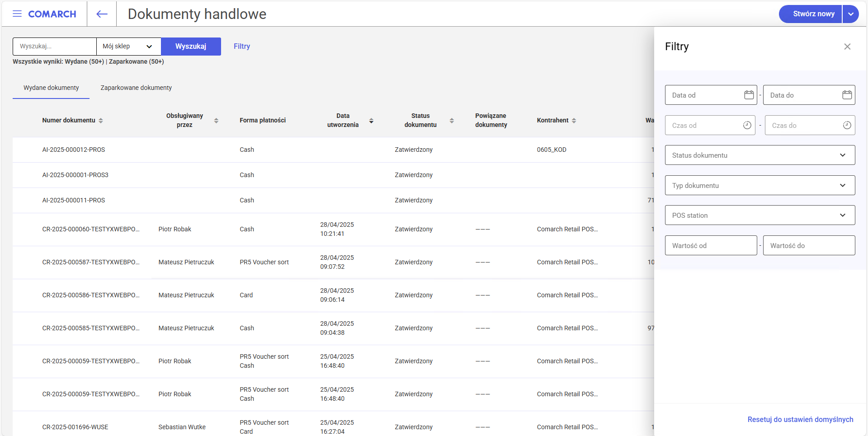This screenshot has width=868, height=436.
Task: Click the Powiązane dokumenty column header
Action: pyautogui.click(x=491, y=120)
